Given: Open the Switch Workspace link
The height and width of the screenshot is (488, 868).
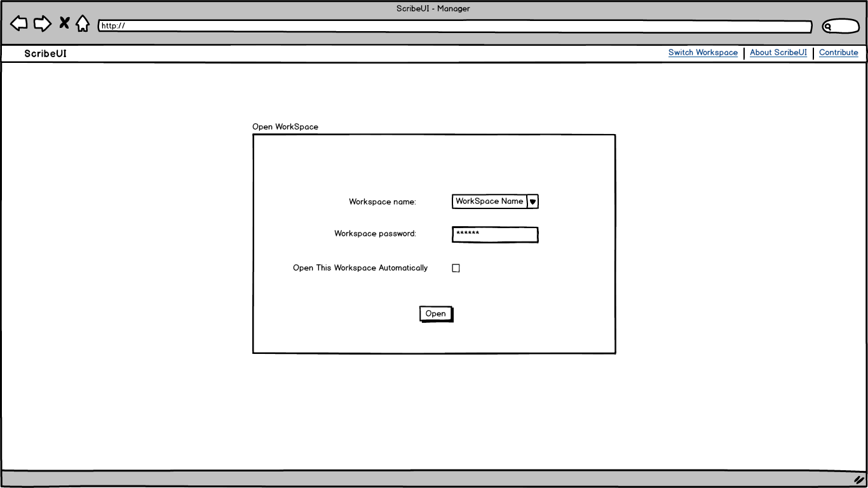Looking at the screenshot, I should click(703, 53).
